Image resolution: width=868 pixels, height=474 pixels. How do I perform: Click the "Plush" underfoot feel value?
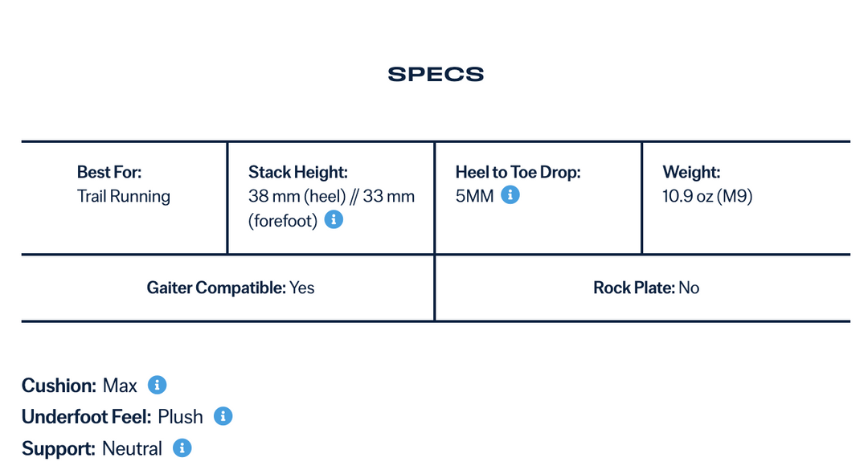(x=180, y=417)
